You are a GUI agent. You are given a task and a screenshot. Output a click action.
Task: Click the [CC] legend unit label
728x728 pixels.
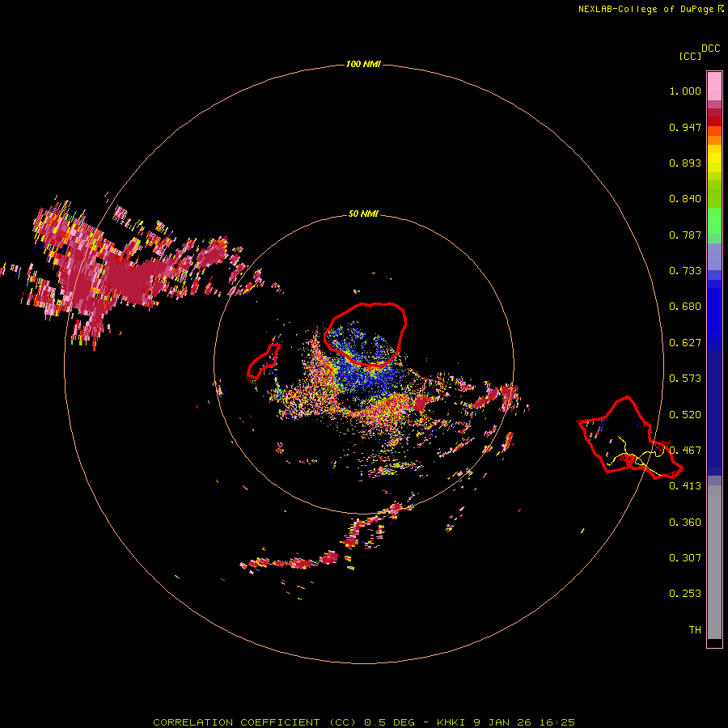690,56
